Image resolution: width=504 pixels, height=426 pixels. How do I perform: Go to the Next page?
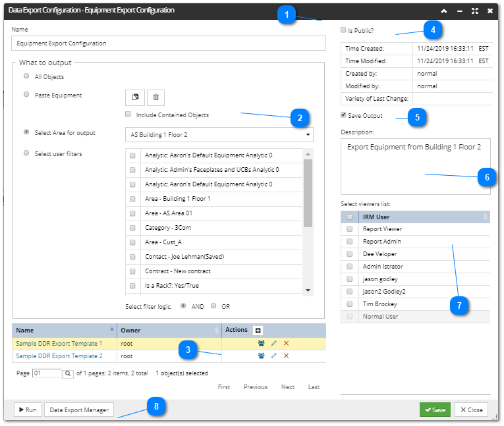(288, 386)
